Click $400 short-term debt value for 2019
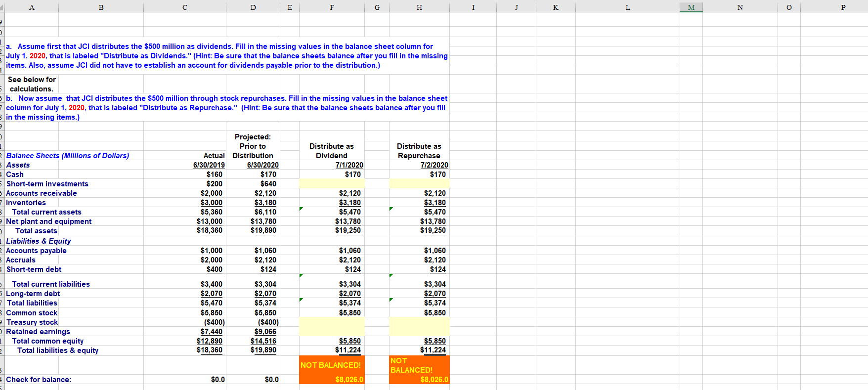 click(215, 269)
